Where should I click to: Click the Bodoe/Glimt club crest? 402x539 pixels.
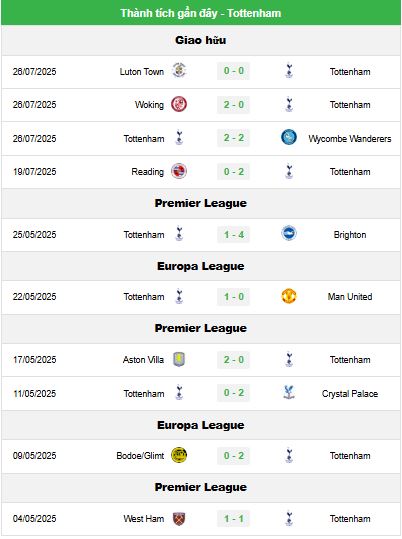pyautogui.click(x=179, y=455)
